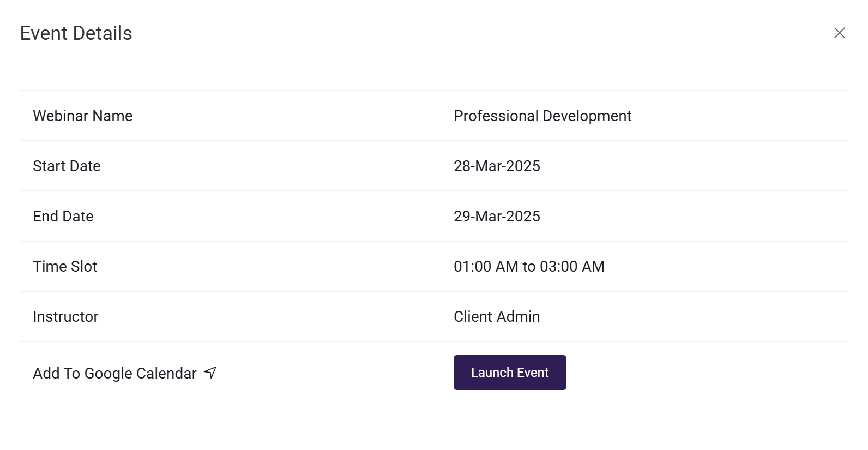Screen dimensions: 868x450
Task: Select the 01:00 AM start time
Action: 486,266
